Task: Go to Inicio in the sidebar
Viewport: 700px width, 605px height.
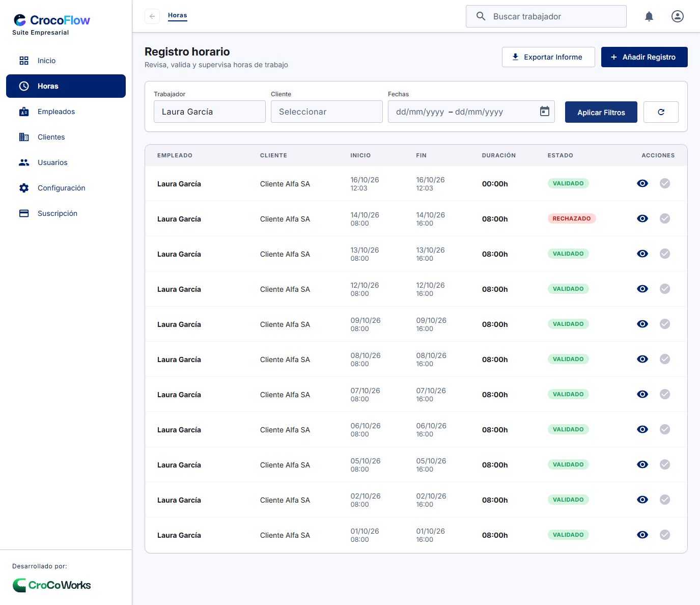Action: [66, 61]
